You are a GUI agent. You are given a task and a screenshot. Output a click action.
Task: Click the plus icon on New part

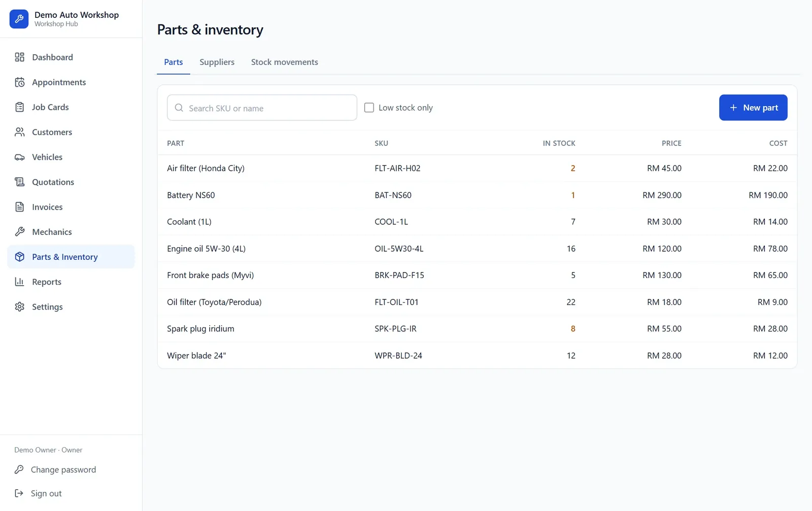[x=733, y=108]
